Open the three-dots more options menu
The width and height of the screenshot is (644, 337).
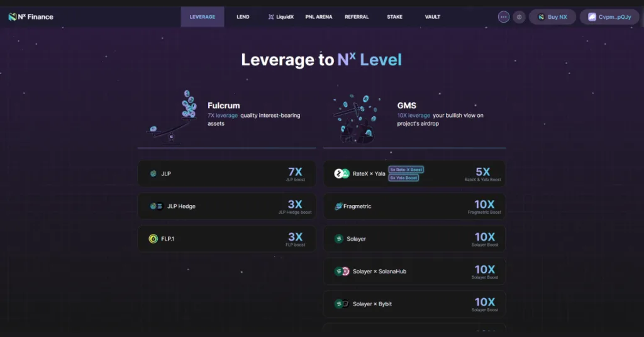tap(504, 17)
